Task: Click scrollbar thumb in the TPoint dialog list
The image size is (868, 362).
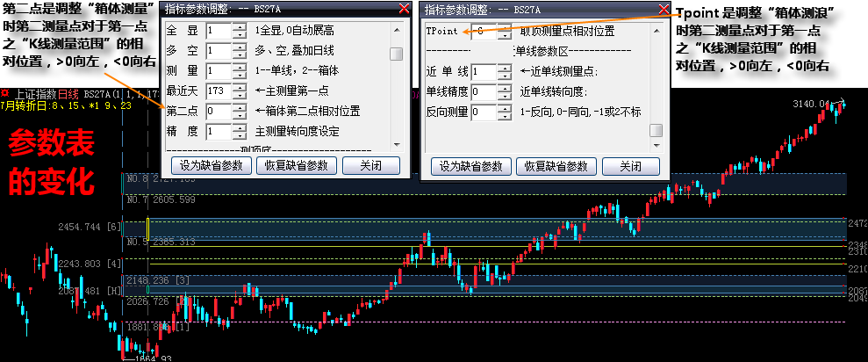Action: (656, 130)
